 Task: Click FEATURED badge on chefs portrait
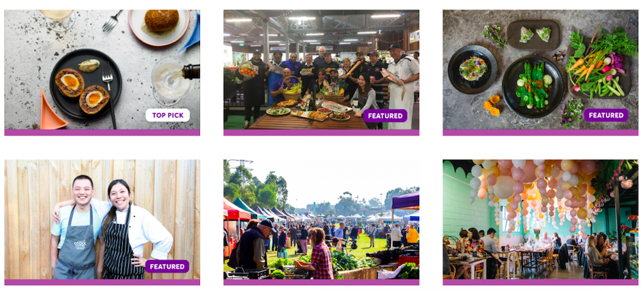[167, 266]
